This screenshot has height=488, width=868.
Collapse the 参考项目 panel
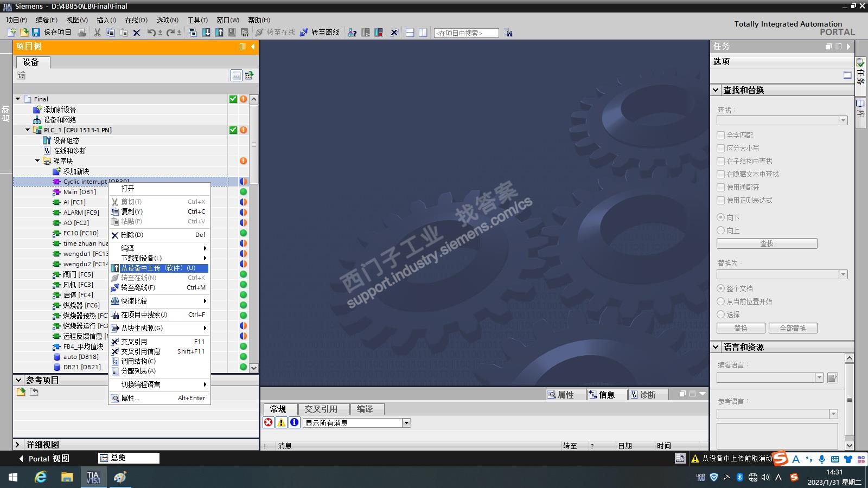18,380
